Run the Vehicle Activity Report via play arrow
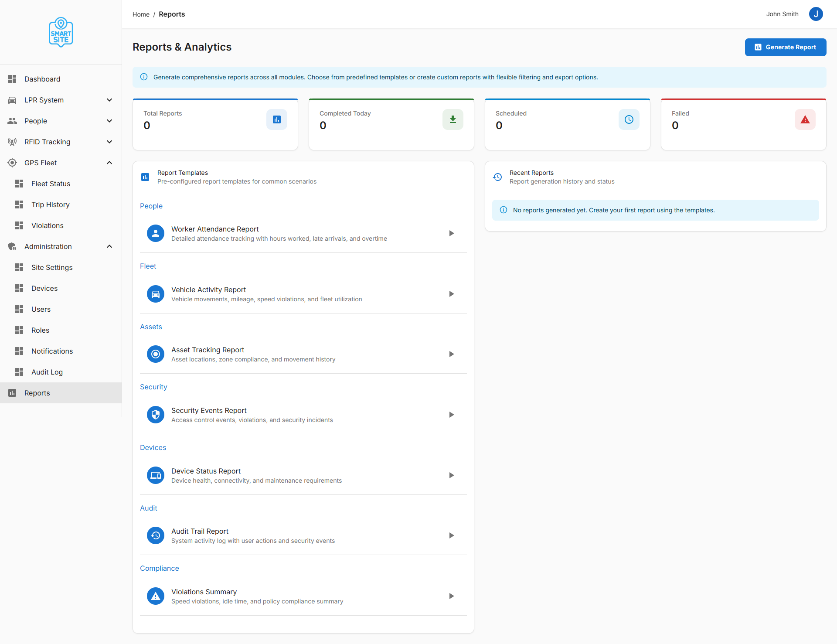The width and height of the screenshot is (837, 644). pos(451,293)
